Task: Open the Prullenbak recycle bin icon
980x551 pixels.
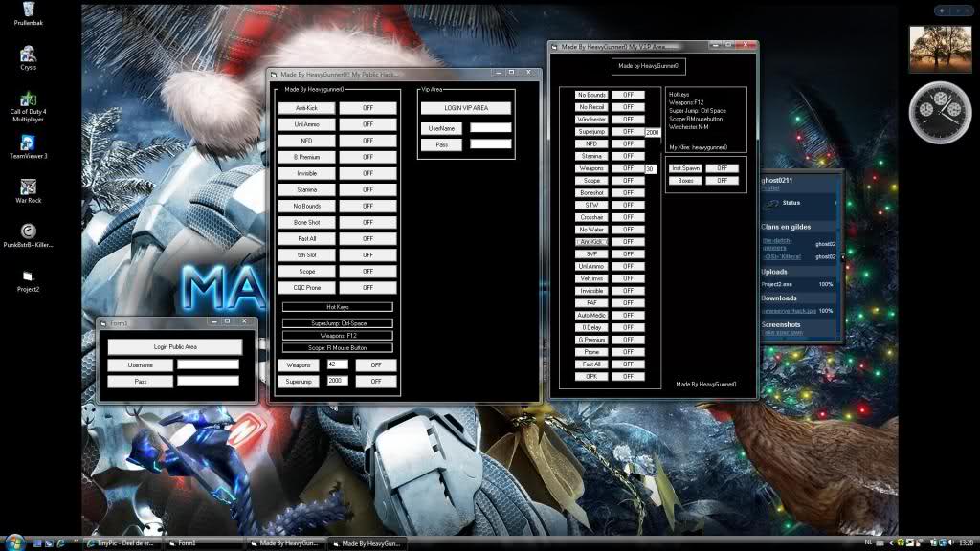Action: tap(28, 12)
